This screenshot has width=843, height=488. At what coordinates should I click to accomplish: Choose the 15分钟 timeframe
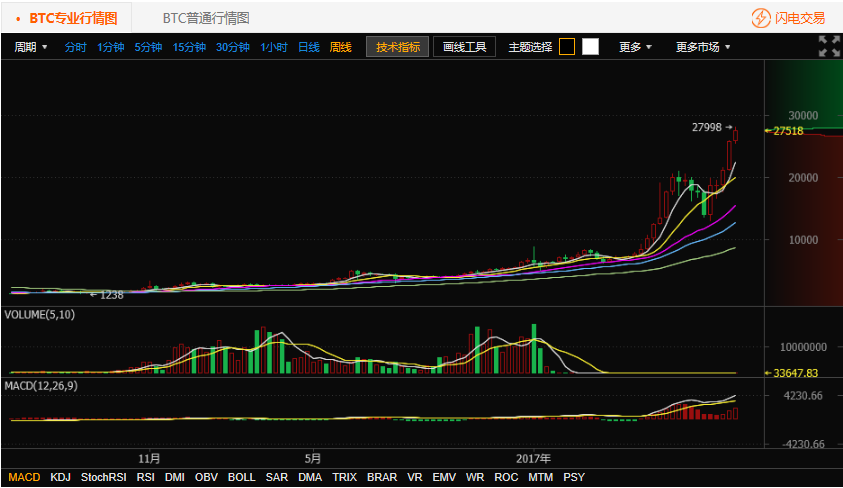[x=189, y=47]
